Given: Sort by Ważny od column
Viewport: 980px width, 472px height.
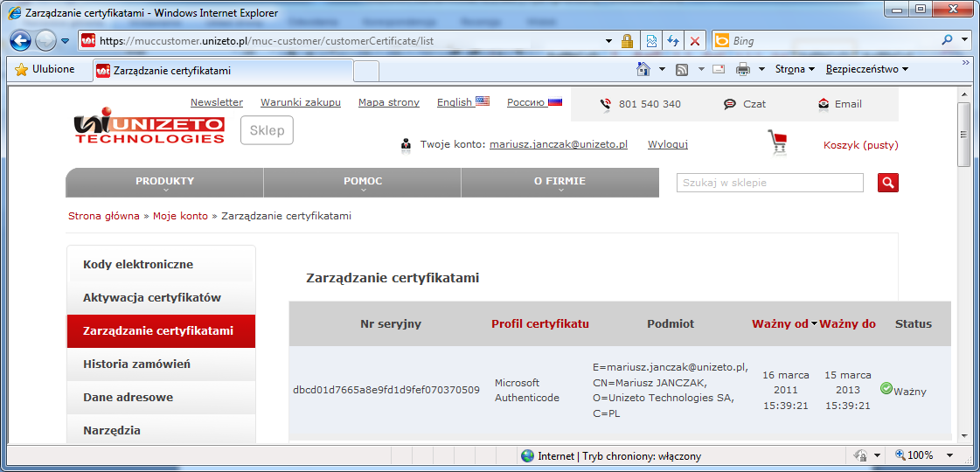Looking at the screenshot, I should [x=780, y=323].
